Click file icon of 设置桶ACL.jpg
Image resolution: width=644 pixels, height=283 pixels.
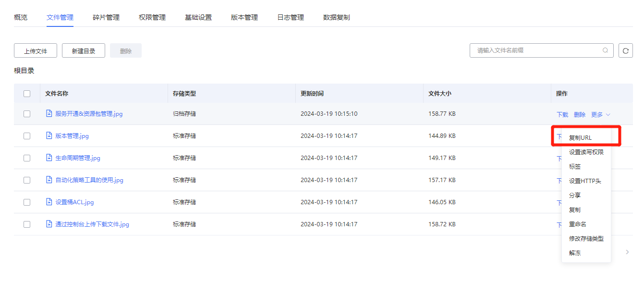(x=49, y=202)
